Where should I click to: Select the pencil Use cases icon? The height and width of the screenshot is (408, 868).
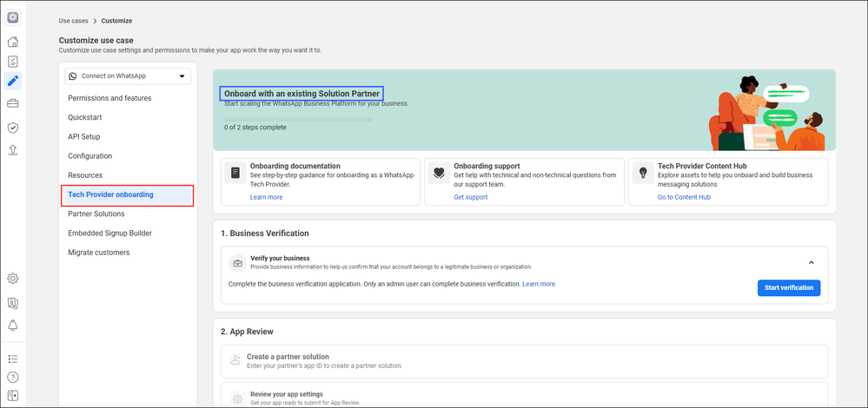13,82
